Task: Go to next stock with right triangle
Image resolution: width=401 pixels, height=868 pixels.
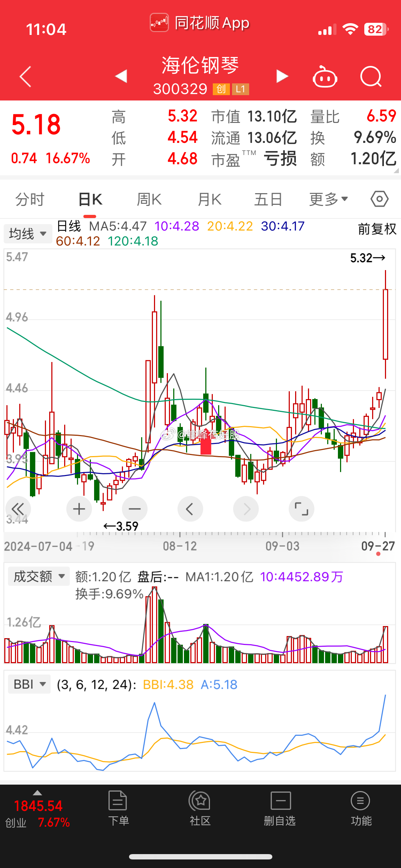Action: (x=282, y=76)
